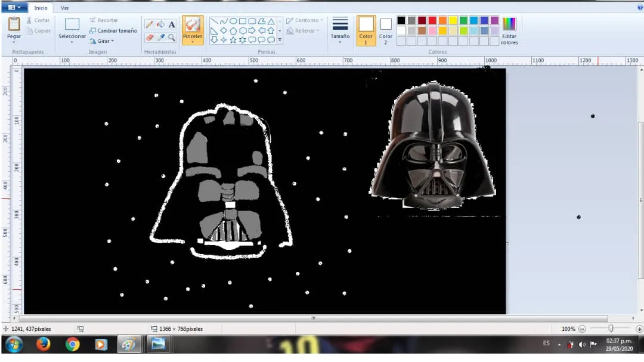Open the Paint application menu button

14,7
